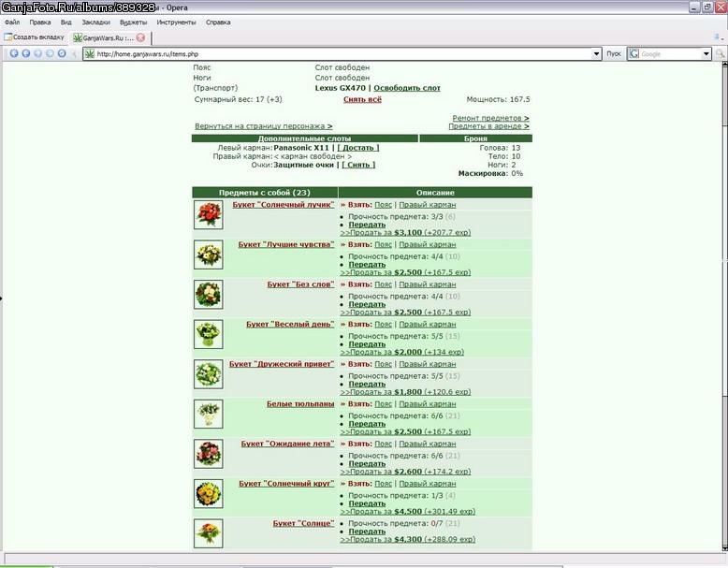Sell Дружеский привет for $1,800 link
The width and height of the screenshot is (728, 568).
point(405,392)
